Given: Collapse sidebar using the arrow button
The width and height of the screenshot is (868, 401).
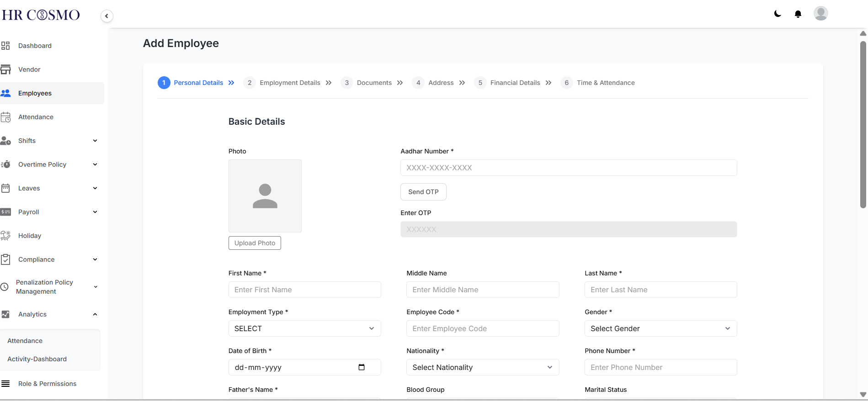Looking at the screenshot, I should (x=107, y=16).
